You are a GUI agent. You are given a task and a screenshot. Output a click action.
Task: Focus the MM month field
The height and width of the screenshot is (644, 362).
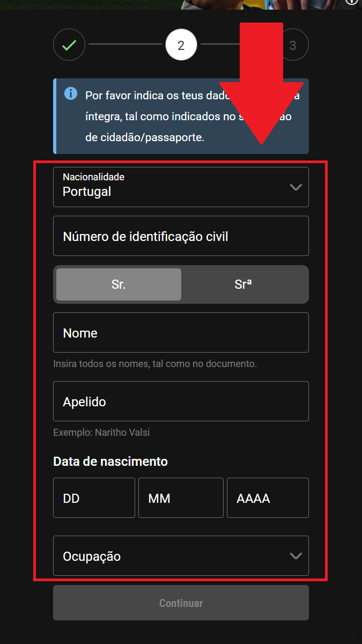[x=181, y=498]
